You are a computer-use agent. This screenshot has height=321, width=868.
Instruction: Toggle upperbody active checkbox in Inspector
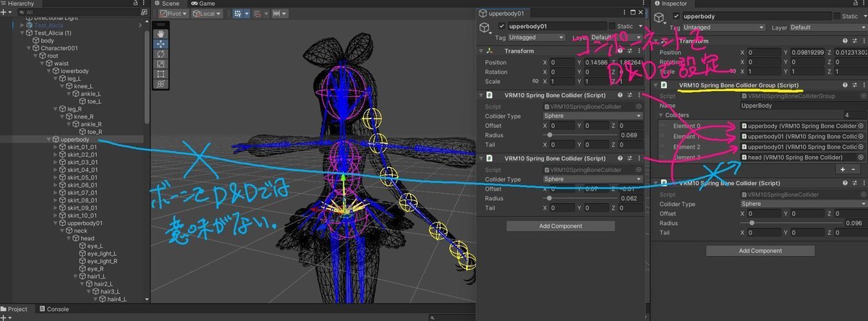(x=676, y=16)
